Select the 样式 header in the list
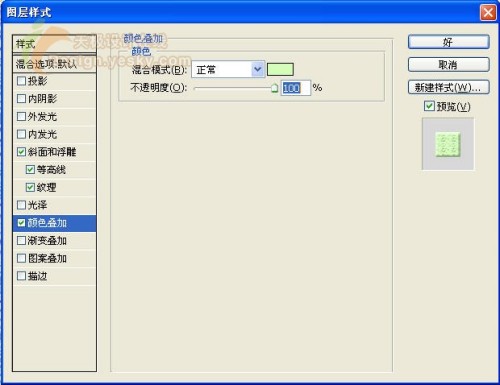This screenshot has width=500, height=385. coord(54,44)
